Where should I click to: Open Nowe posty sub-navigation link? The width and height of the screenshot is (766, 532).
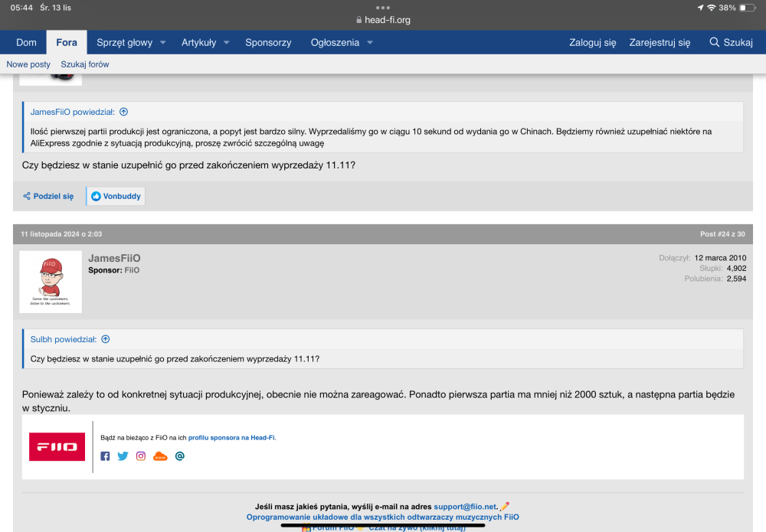(28, 64)
